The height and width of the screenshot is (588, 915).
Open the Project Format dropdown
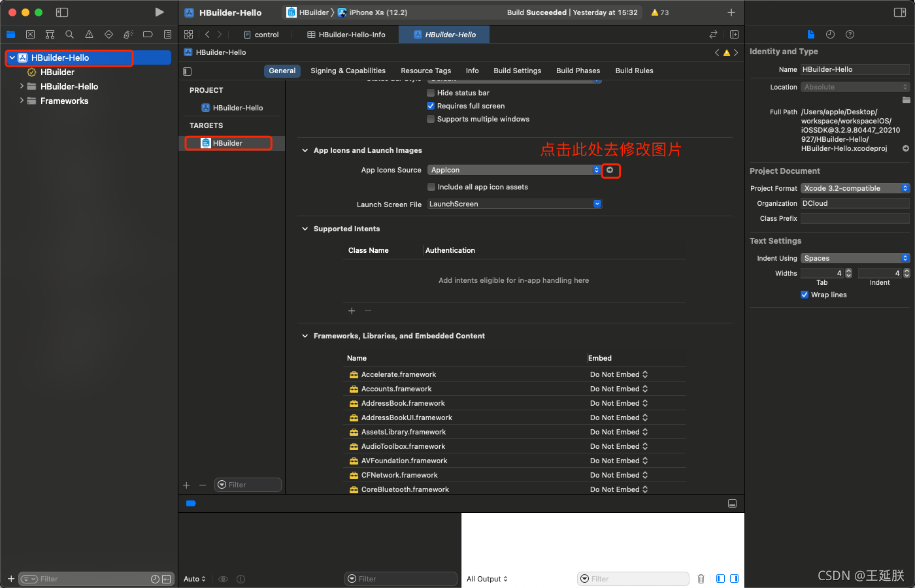pos(855,188)
